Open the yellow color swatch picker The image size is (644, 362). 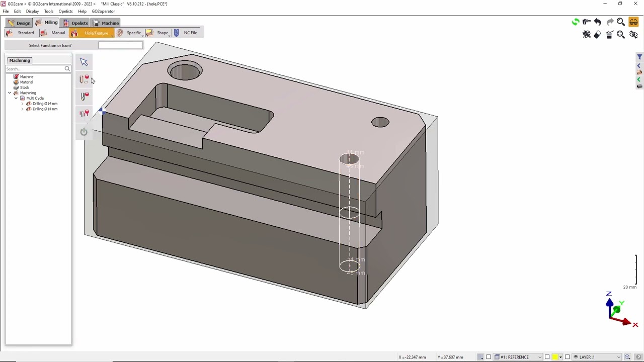pyautogui.click(x=555, y=357)
